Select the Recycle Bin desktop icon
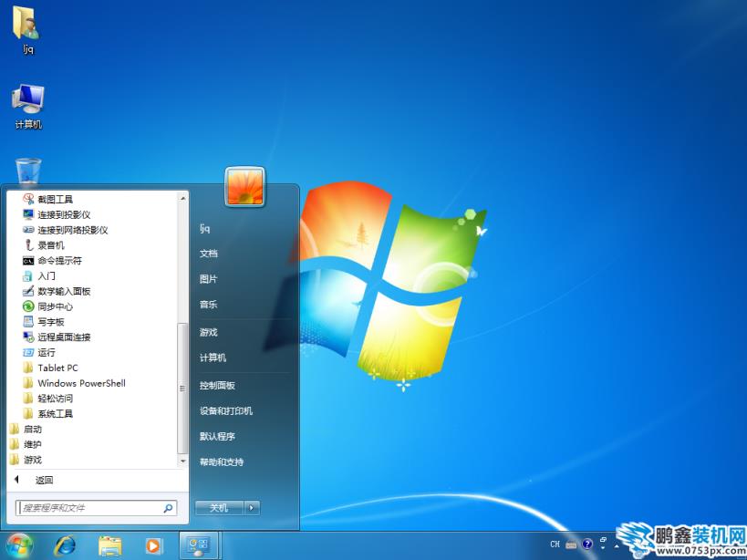 [x=28, y=171]
